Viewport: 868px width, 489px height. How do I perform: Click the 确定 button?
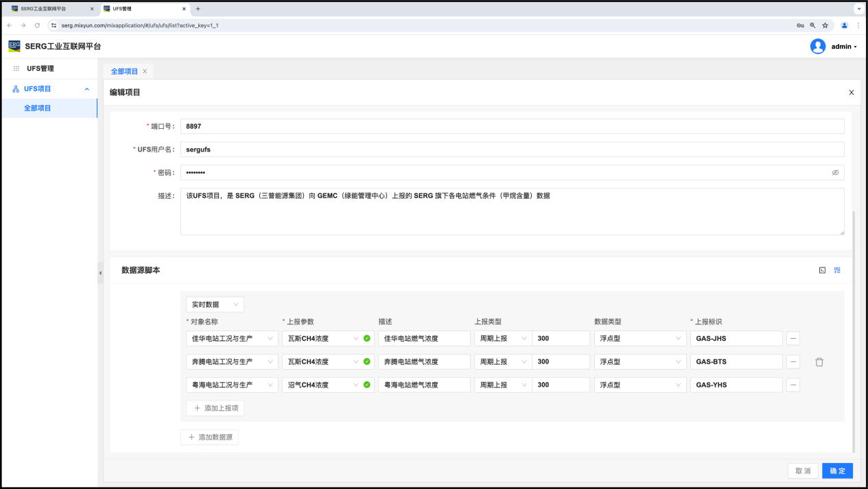tap(837, 471)
